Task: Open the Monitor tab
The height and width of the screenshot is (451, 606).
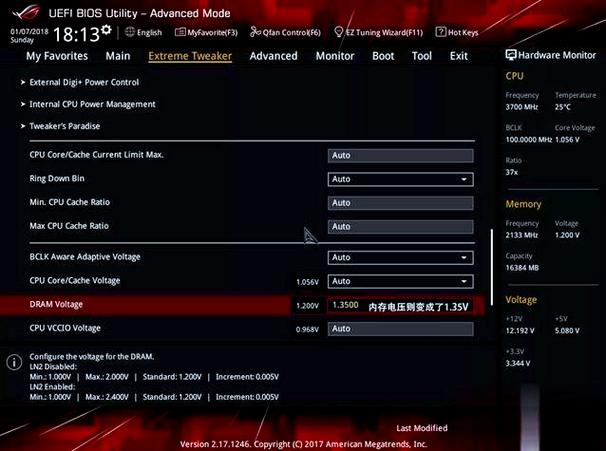Action: click(x=335, y=56)
